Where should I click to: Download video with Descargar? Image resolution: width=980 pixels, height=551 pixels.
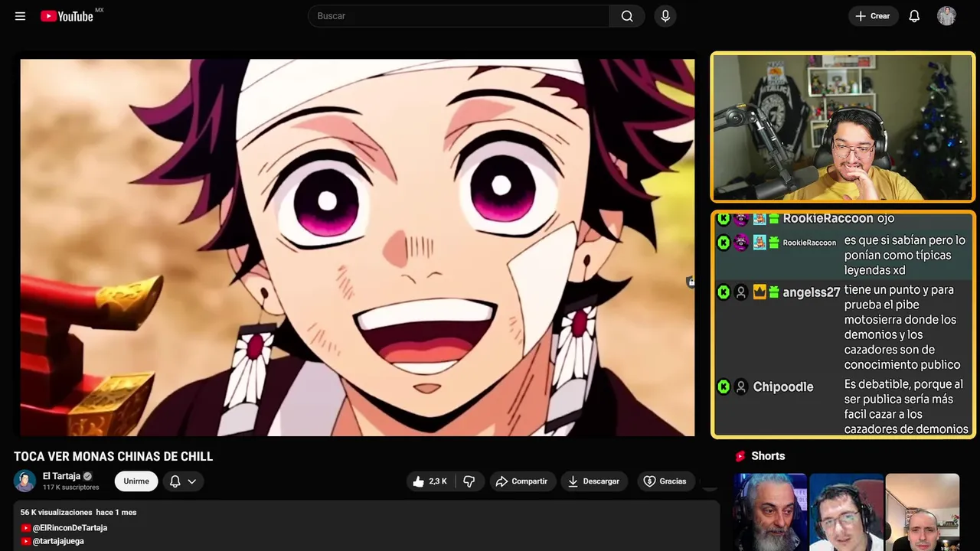tap(594, 481)
